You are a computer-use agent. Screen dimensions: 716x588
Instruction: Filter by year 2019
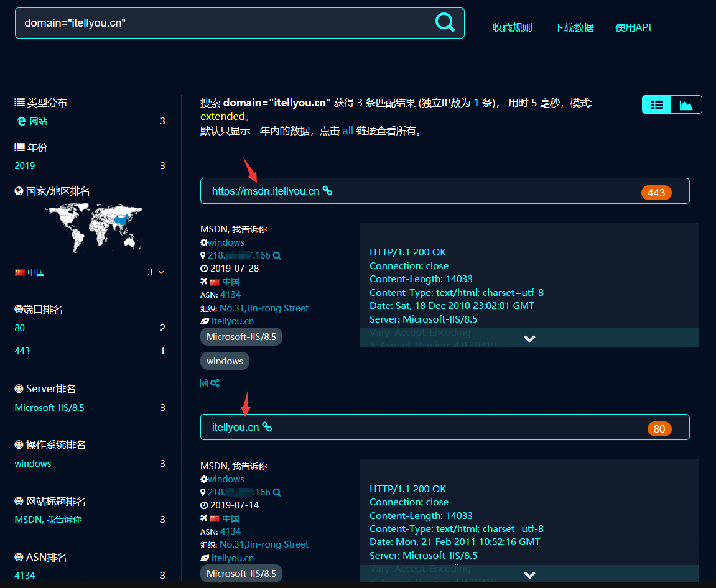coord(25,165)
